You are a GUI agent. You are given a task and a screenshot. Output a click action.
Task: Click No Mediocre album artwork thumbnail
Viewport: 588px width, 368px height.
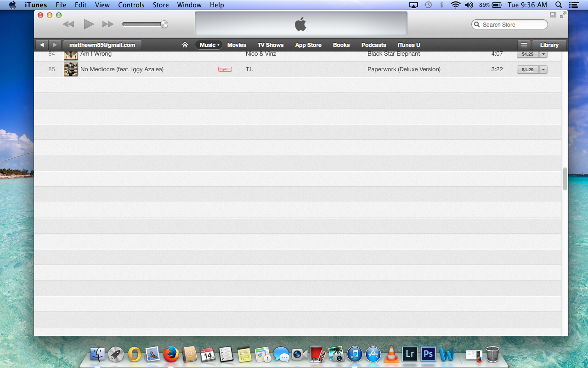(71, 69)
